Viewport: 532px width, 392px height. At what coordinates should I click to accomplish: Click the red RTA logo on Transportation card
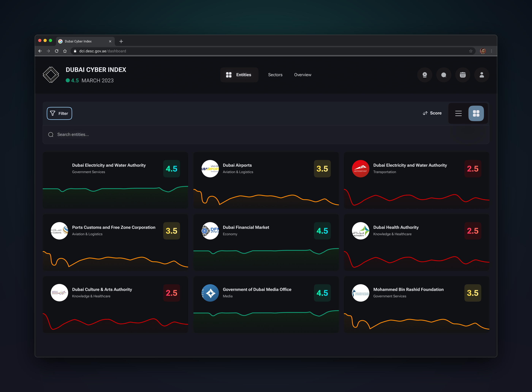pos(360,169)
